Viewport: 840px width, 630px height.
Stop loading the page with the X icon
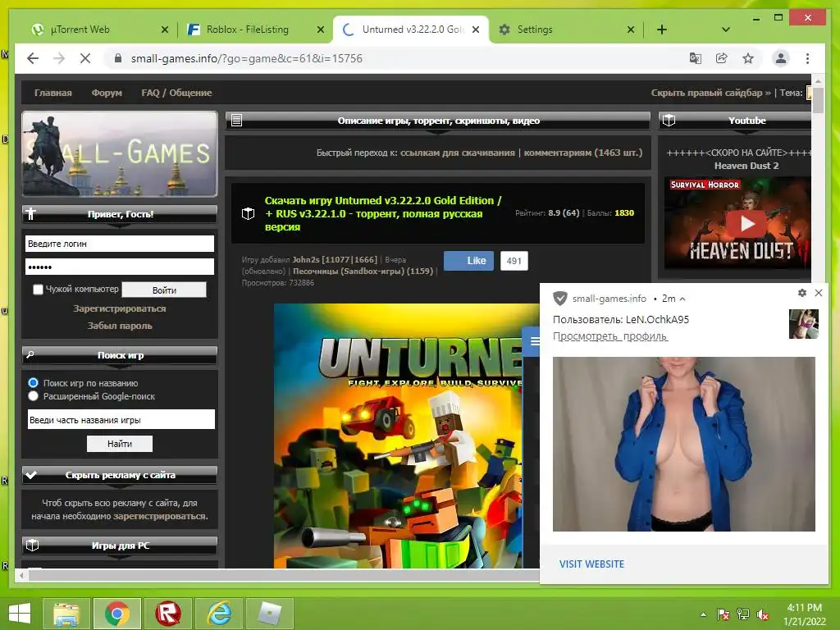click(x=85, y=58)
